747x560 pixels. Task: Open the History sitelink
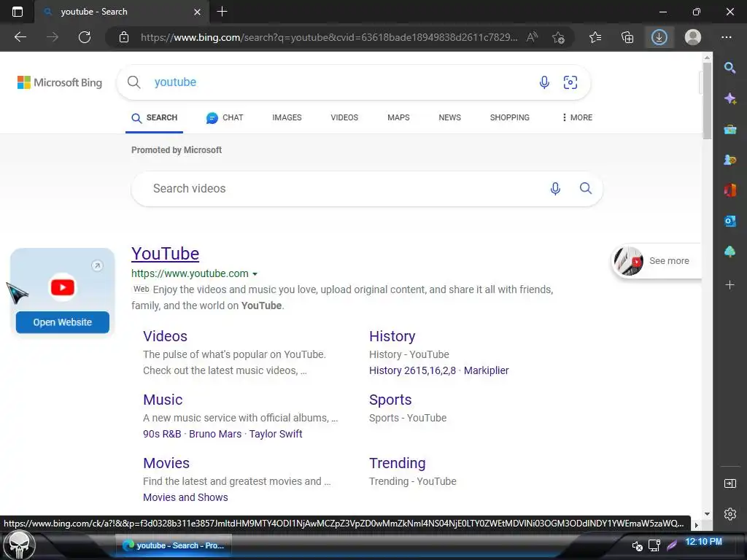pyautogui.click(x=392, y=336)
